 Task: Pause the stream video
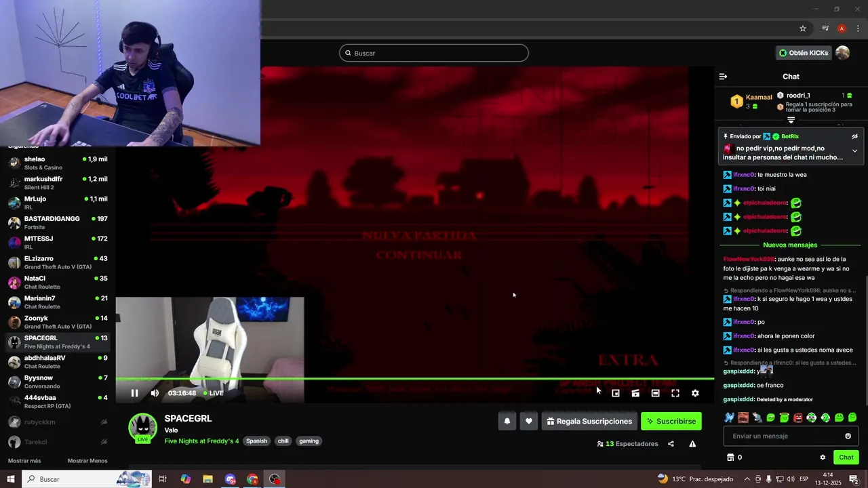click(134, 393)
